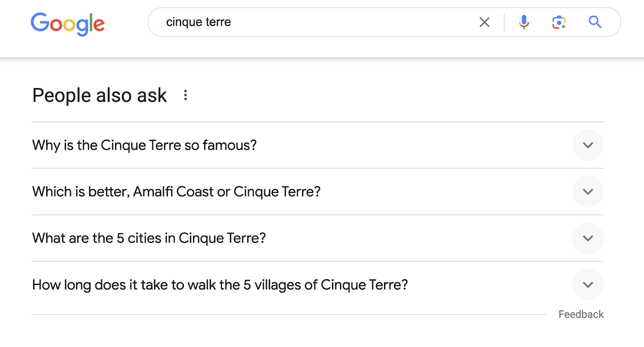Viewport: 644px width, 347px height.
Task: Select the walking time question text
Action: click(x=220, y=285)
